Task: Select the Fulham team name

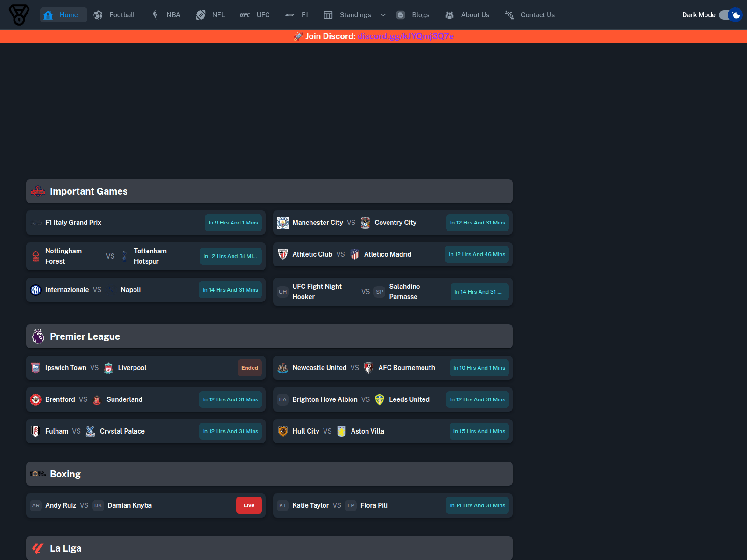Action: pos(57,431)
